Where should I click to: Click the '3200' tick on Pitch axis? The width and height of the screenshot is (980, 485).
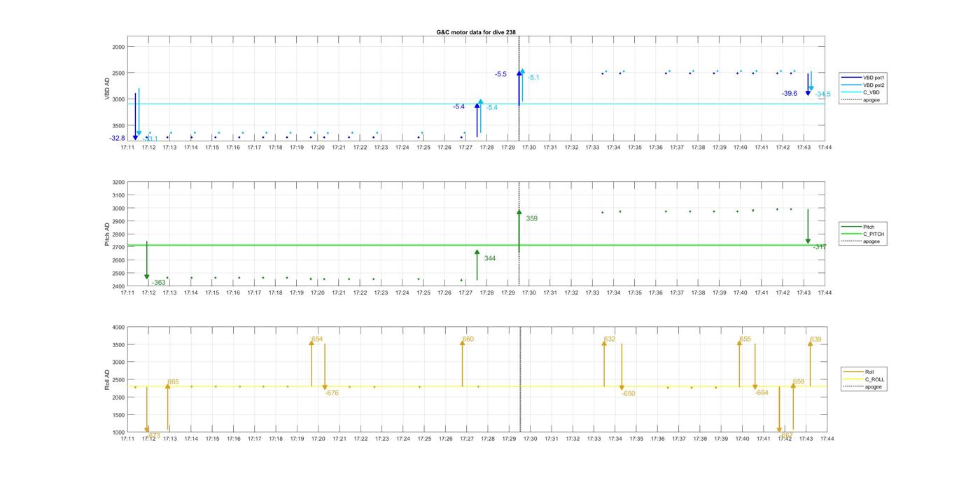[x=118, y=183]
